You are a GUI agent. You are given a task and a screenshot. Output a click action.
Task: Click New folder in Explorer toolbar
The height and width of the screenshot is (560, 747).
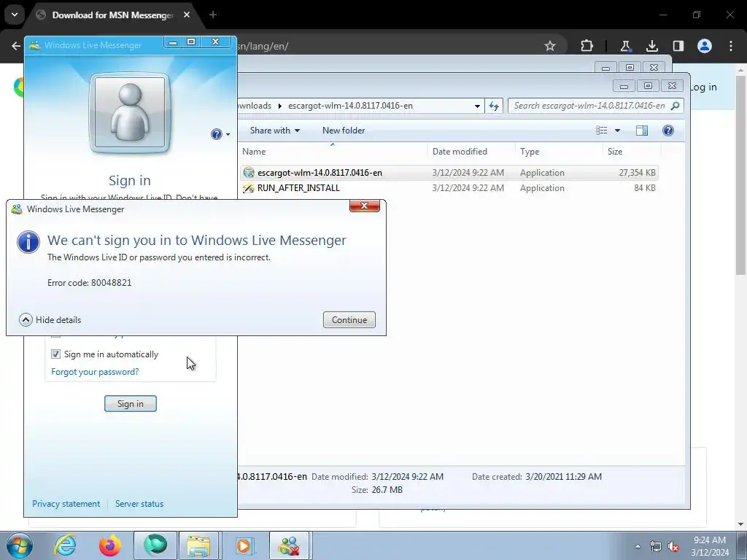(x=344, y=131)
